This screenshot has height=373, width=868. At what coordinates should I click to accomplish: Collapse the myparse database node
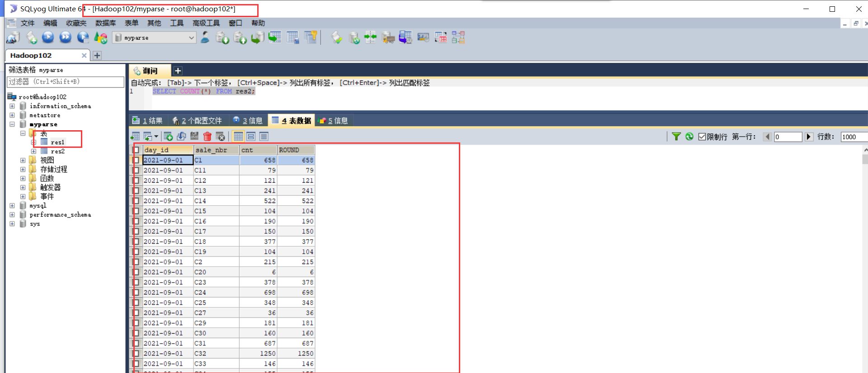coord(12,124)
